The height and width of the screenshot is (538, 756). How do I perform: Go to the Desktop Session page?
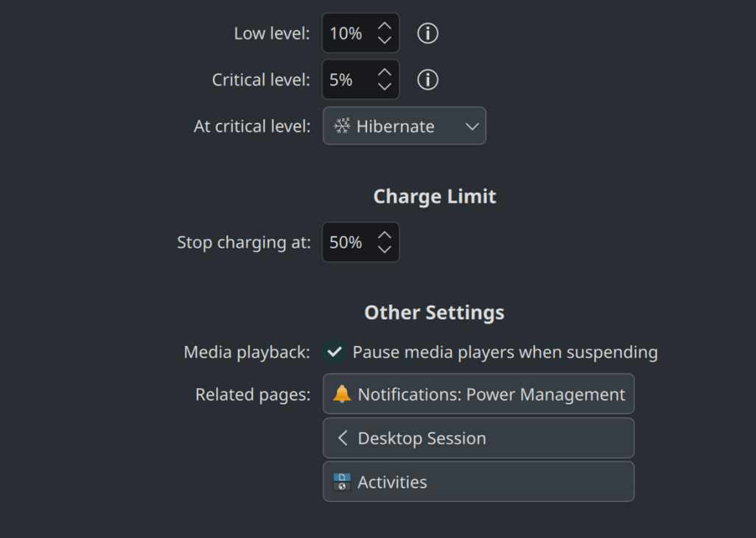(478, 438)
